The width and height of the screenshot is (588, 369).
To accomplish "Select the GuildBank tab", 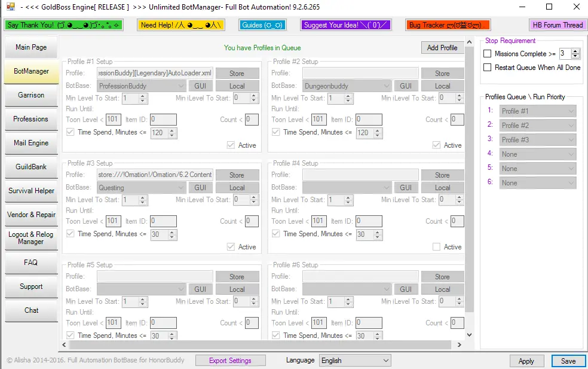I will (31, 167).
